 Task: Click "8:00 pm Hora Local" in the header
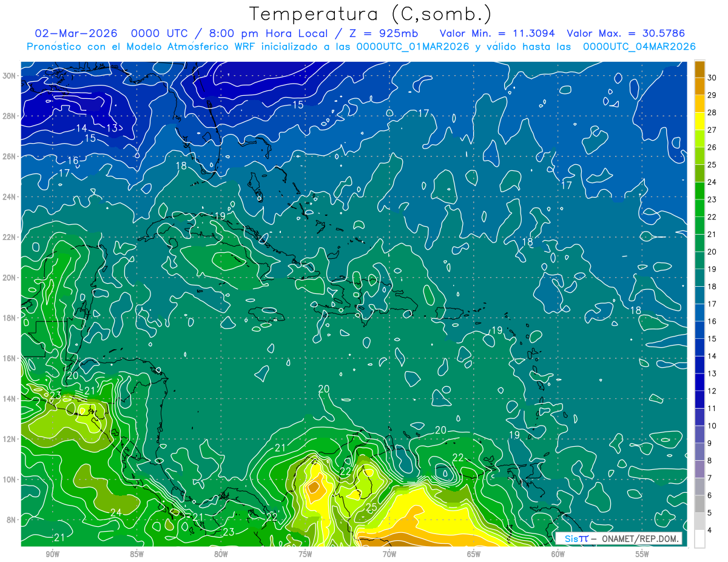269,33
